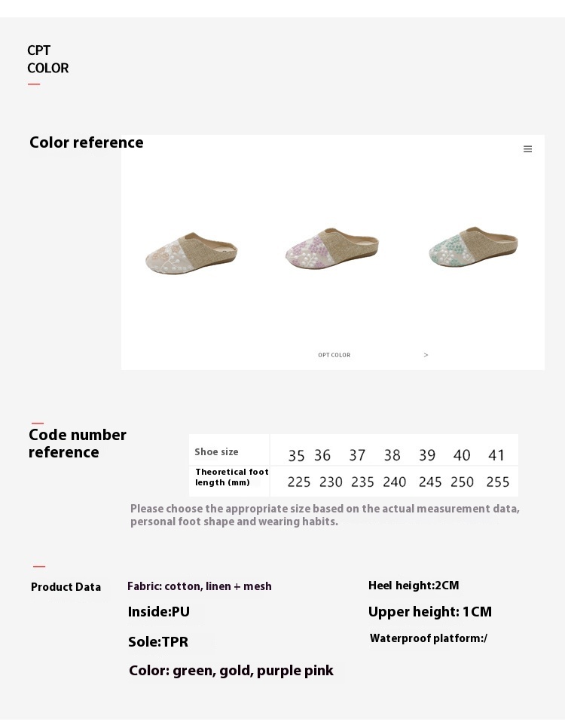This screenshot has width=565, height=728.
Task: Click the arrow next to OPT COLOR
Action: 426,355
